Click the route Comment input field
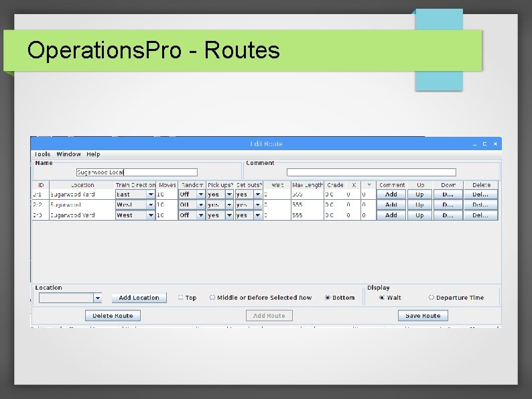 371,172
